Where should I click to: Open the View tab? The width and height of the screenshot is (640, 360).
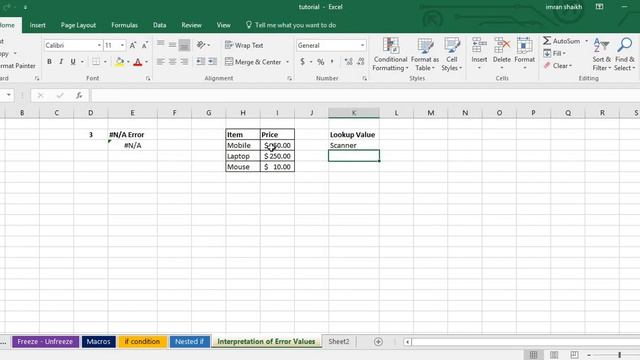(223, 25)
